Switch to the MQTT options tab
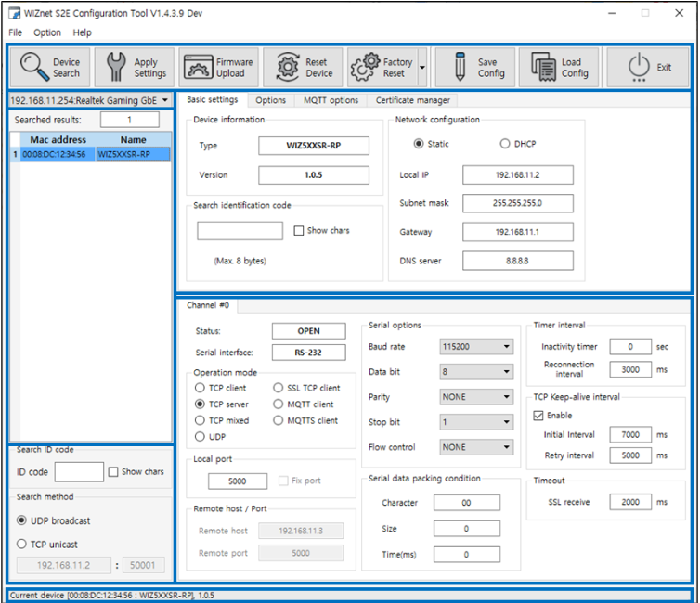The width and height of the screenshot is (700, 603). pyautogui.click(x=331, y=100)
